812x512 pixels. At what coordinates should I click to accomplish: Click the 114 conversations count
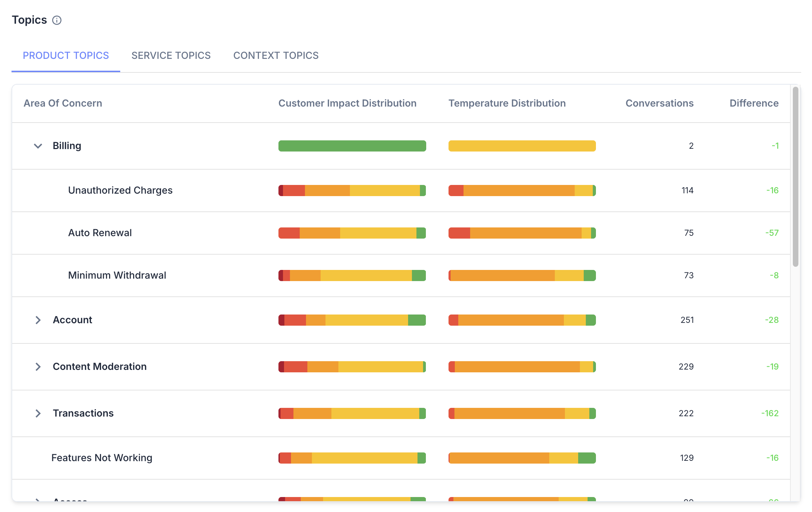pyautogui.click(x=687, y=190)
